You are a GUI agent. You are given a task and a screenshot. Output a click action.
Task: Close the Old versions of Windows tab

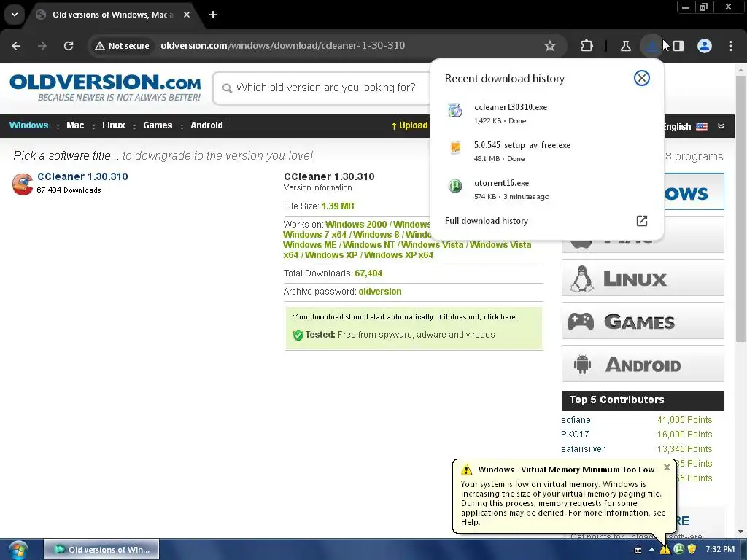click(187, 15)
